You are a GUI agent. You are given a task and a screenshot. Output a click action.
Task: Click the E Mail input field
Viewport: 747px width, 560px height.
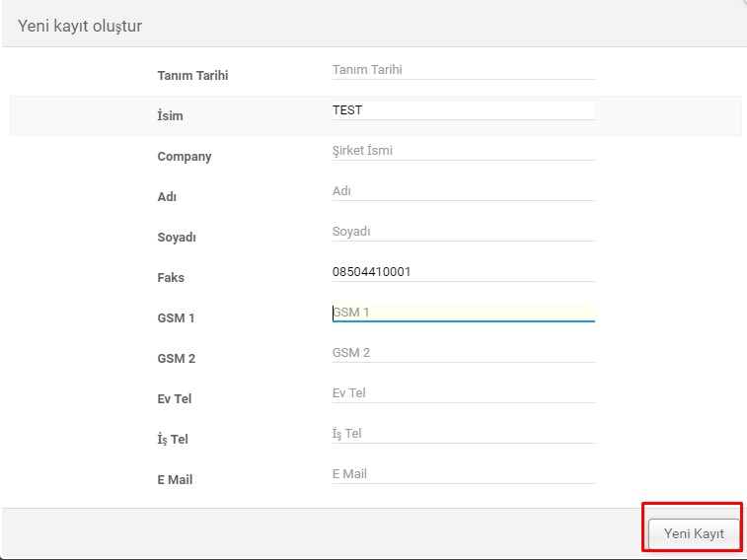[x=463, y=474]
